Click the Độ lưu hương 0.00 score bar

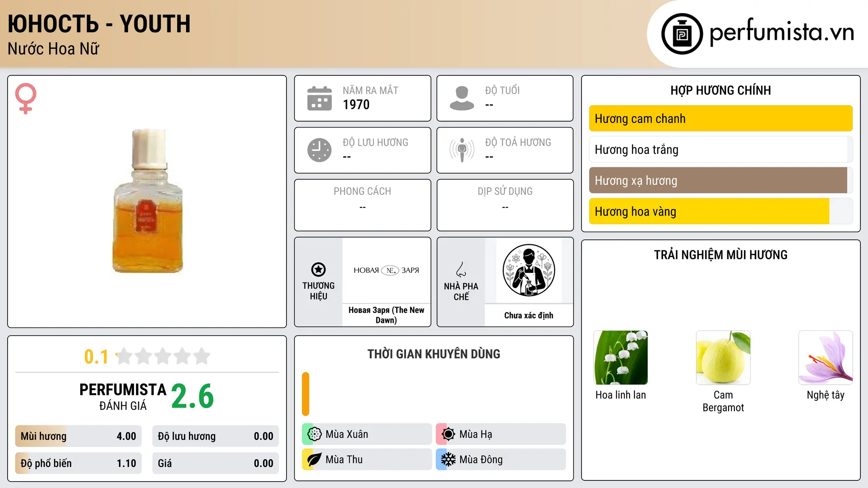[215, 436]
